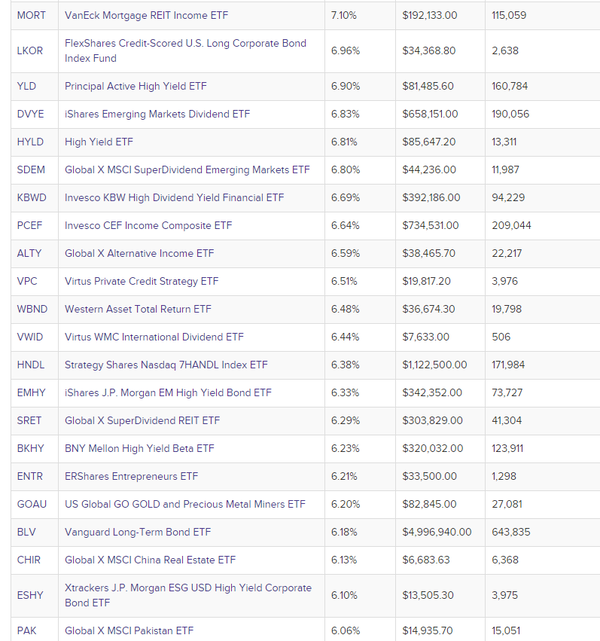Click the High Yield ETF fund name
The image size is (600, 641).
99,142
